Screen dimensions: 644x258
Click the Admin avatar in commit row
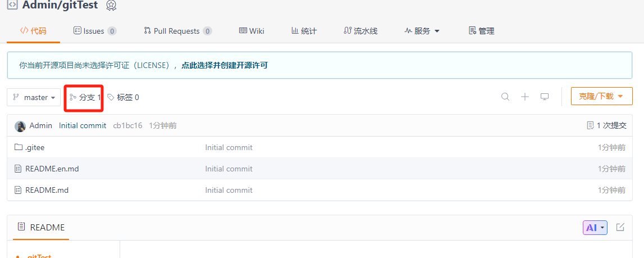point(20,126)
